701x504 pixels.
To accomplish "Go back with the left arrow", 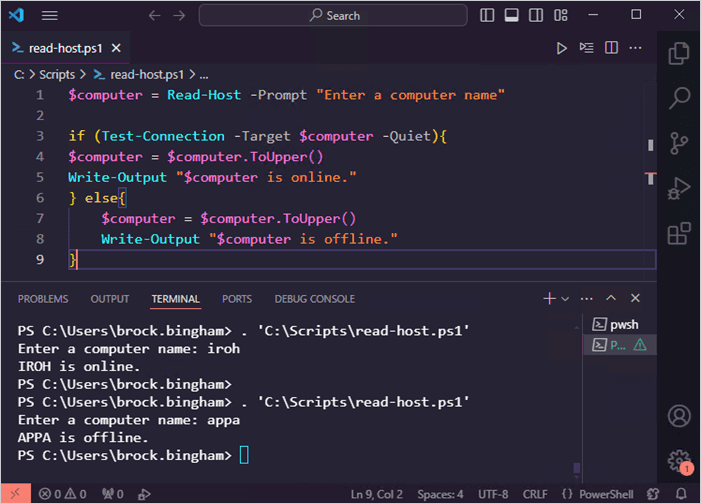I will [155, 16].
